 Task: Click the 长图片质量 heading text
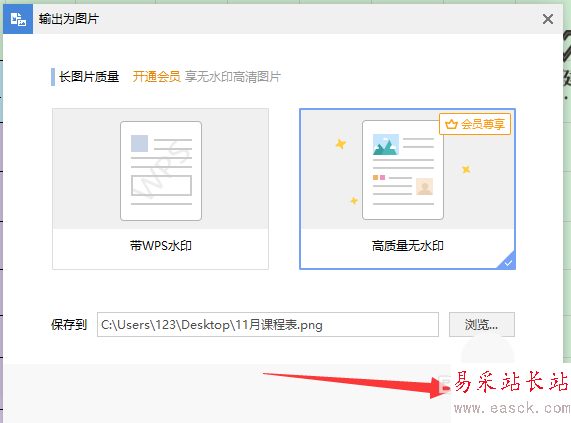[x=89, y=77]
